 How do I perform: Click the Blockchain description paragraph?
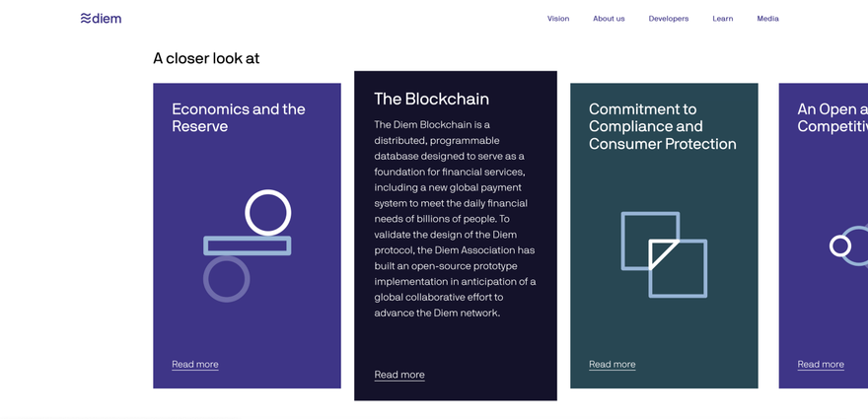[455, 219]
